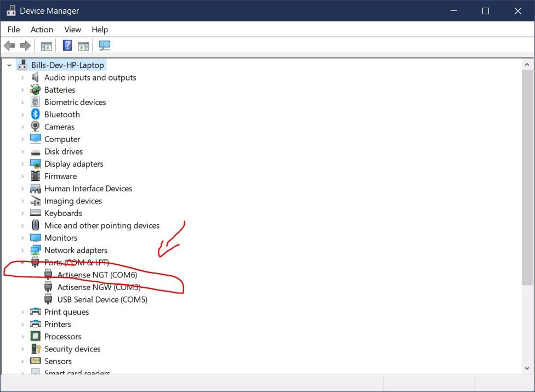Expand the Network adapters category
This screenshot has width=535, height=392.
coord(22,250)
